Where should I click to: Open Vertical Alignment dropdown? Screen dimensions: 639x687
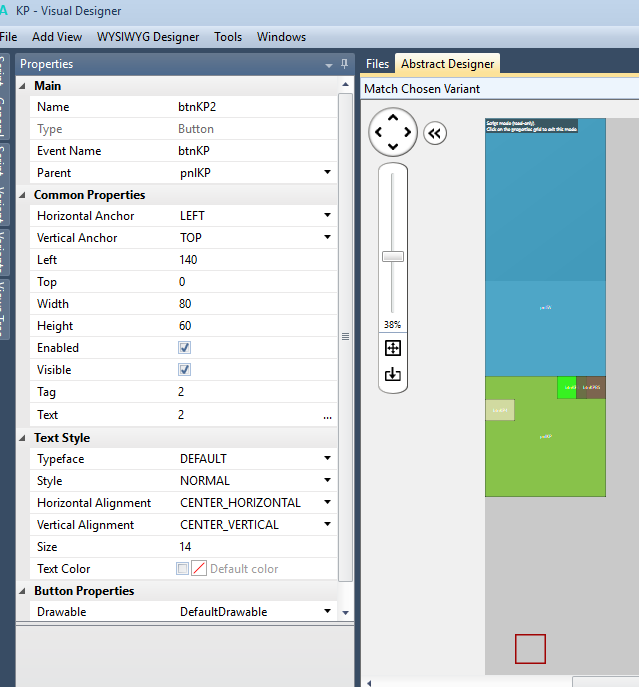(327, 524)
